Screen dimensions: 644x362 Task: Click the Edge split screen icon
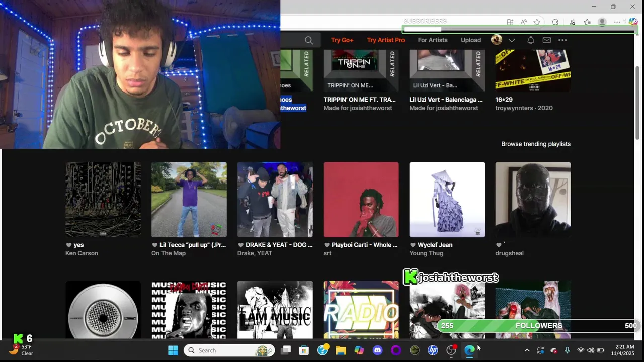pyautogui.click(x=510, y=22)
